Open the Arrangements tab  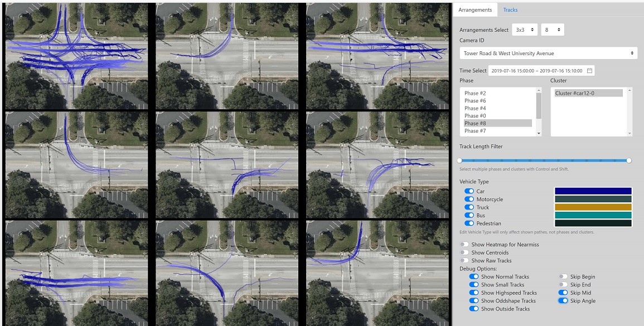pyautogui.click(x=475, y=10)
